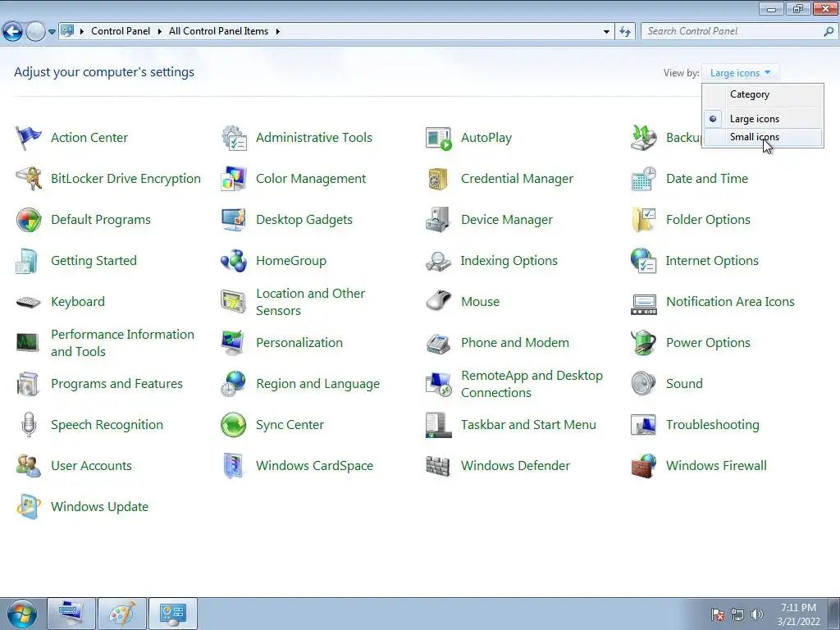840x630 pixels.
Task: Click the BitLocker Drive Encryption key icon
Action: click(29, 179)
